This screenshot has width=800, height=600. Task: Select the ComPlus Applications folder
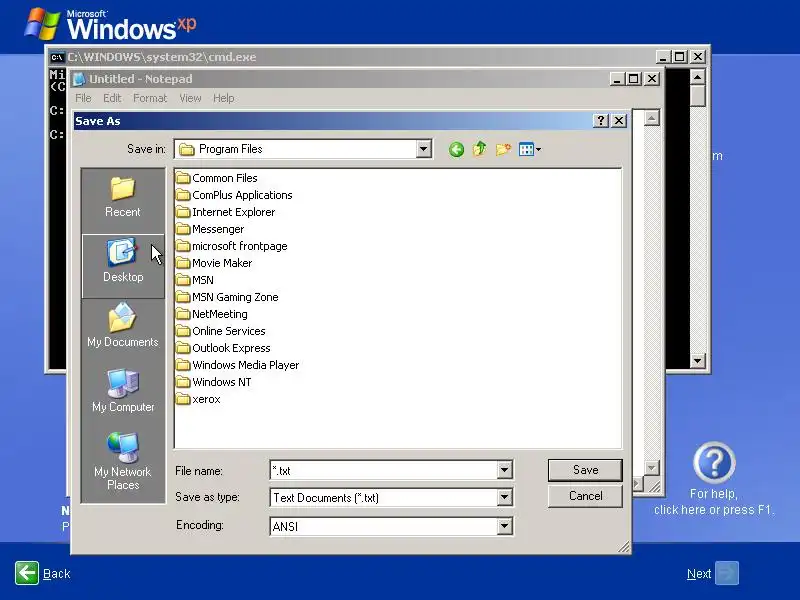point(234,195)
